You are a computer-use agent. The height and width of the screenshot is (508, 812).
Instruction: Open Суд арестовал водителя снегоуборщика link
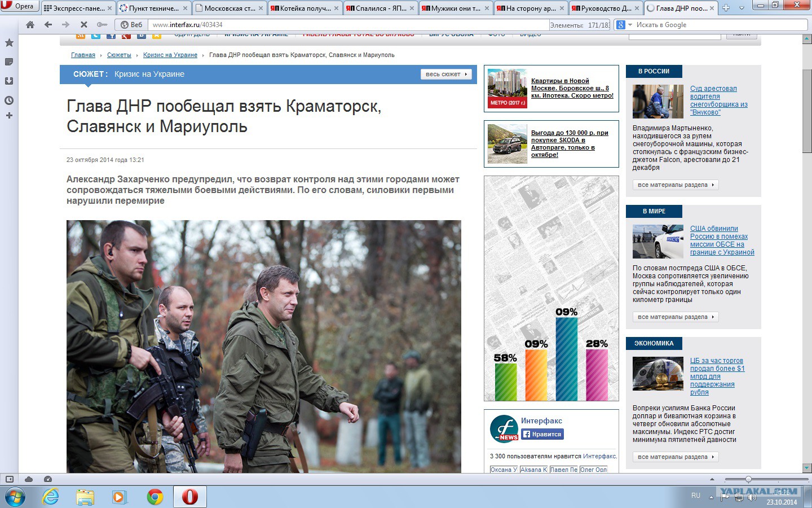(719, 100)
